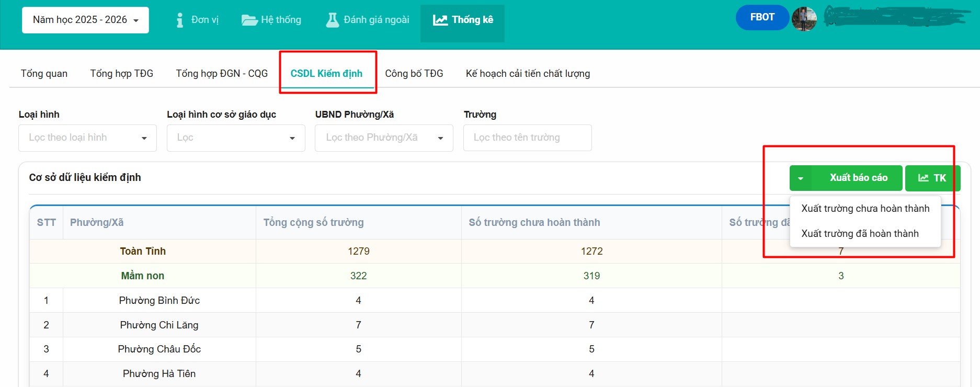Viewport: 980px width, 387px height.
Task: Select the Công bố TĐG tab
Action: point(414,74)
